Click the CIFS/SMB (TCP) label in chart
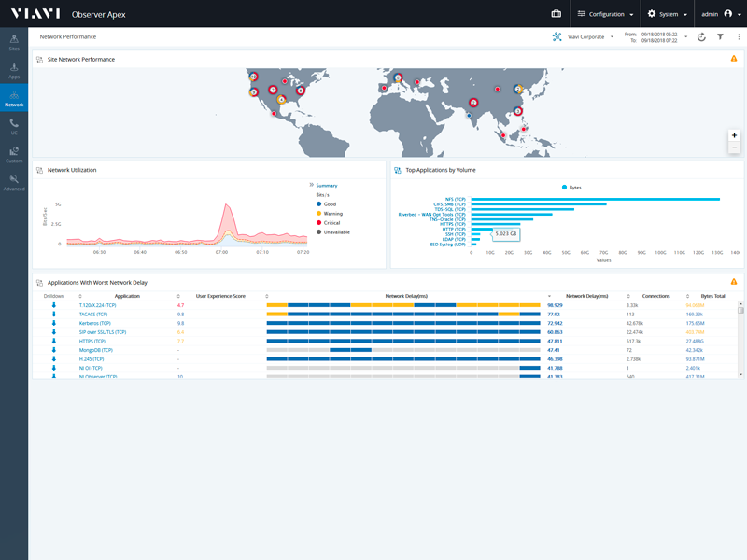Viewport: 747px width, 560px height. point(449,204)
